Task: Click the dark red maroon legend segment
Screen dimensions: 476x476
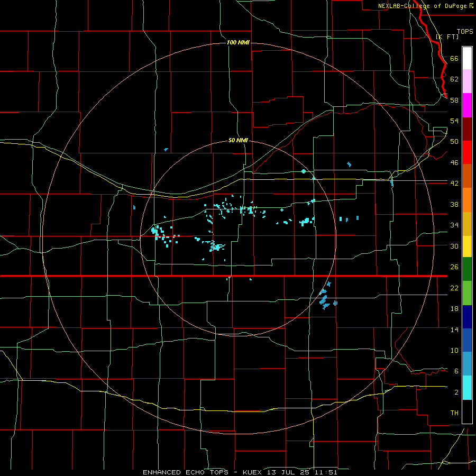Action: point(467,129)
